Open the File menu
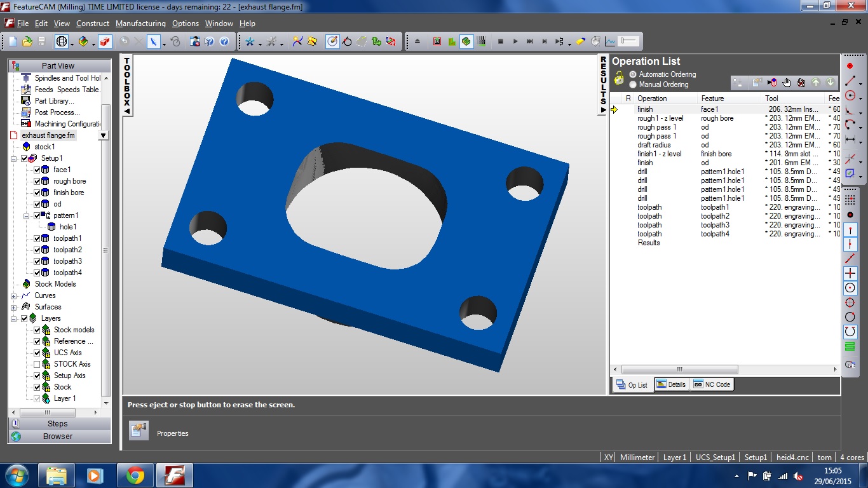 (x=23, y=24)
